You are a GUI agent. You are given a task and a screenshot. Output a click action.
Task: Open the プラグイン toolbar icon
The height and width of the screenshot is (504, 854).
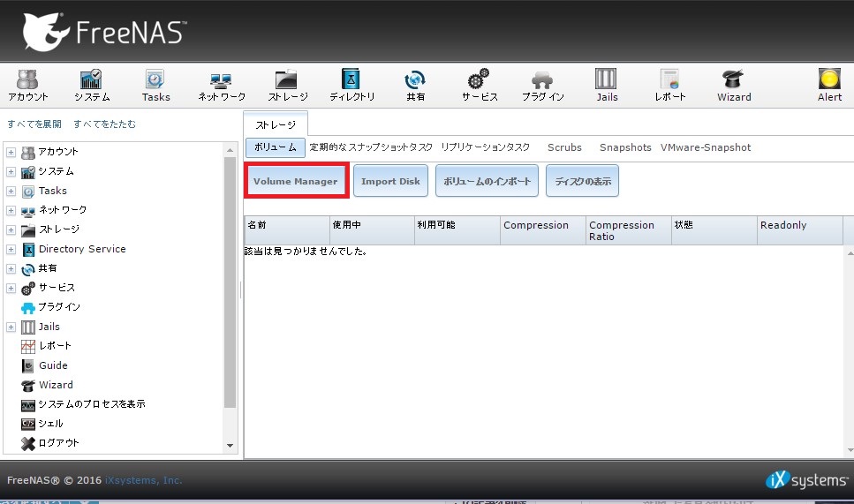coord(542,86)
